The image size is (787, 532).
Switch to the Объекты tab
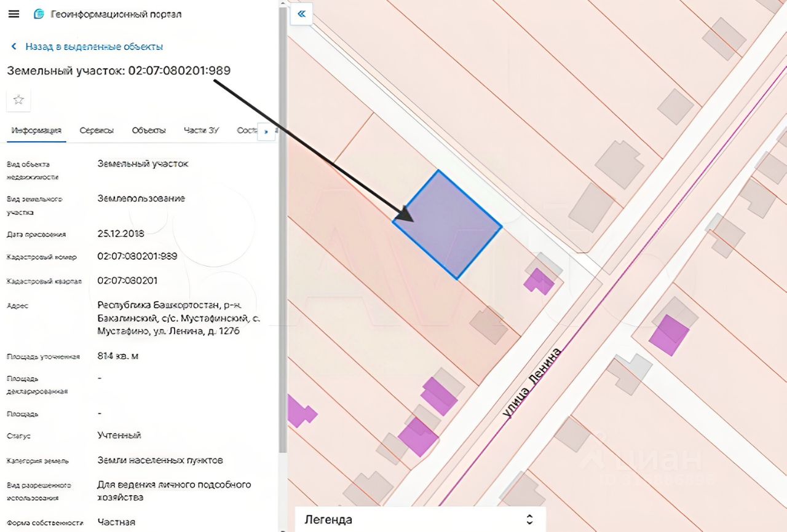pos(149,131)
